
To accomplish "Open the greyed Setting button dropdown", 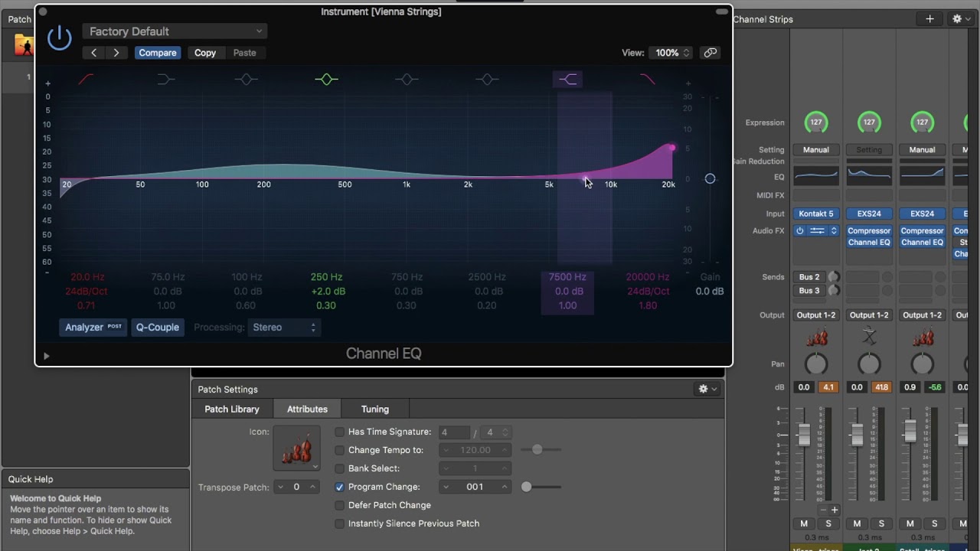I will 869,150.
